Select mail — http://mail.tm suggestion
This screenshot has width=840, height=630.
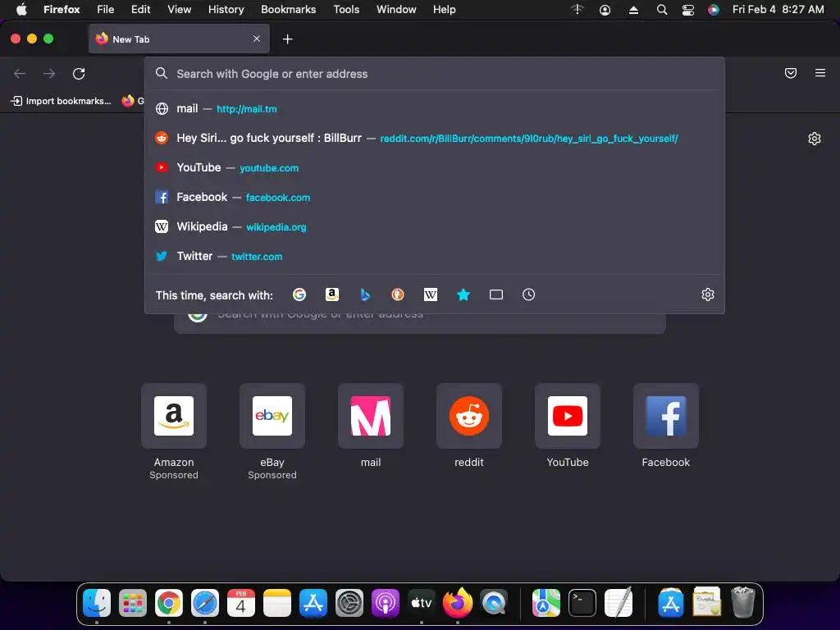[435, 109]
